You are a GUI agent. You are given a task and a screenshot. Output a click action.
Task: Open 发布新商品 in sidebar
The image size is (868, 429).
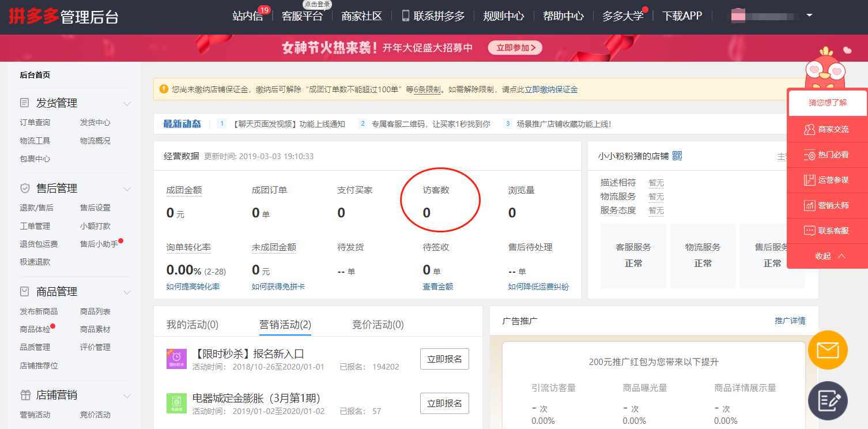39,311
